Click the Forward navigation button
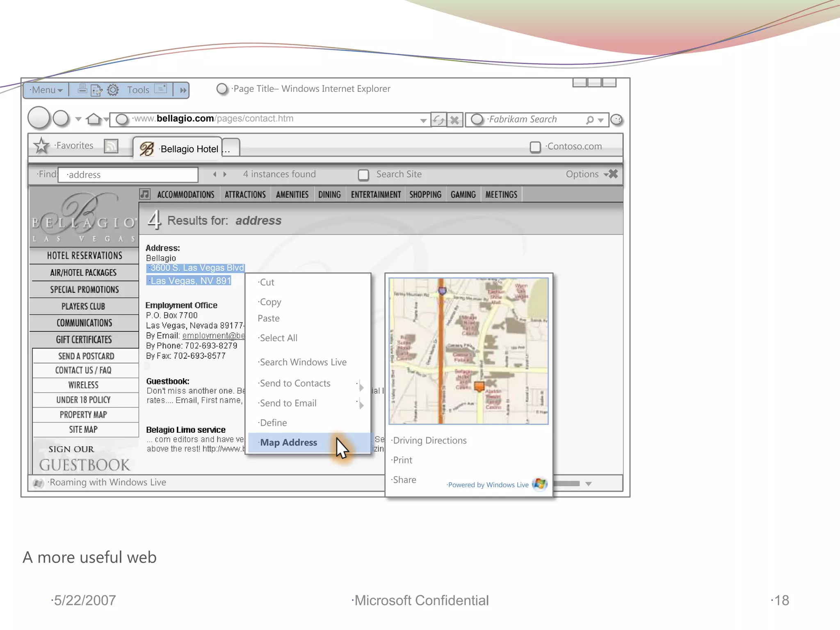 tap(61, 118)
